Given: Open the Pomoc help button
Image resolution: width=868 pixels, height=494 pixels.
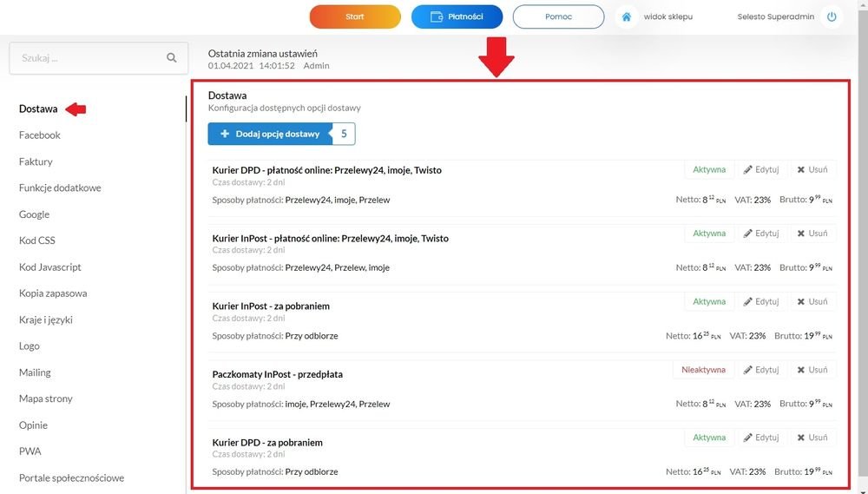Looking at the screenshot, I should tap(558, 16).
